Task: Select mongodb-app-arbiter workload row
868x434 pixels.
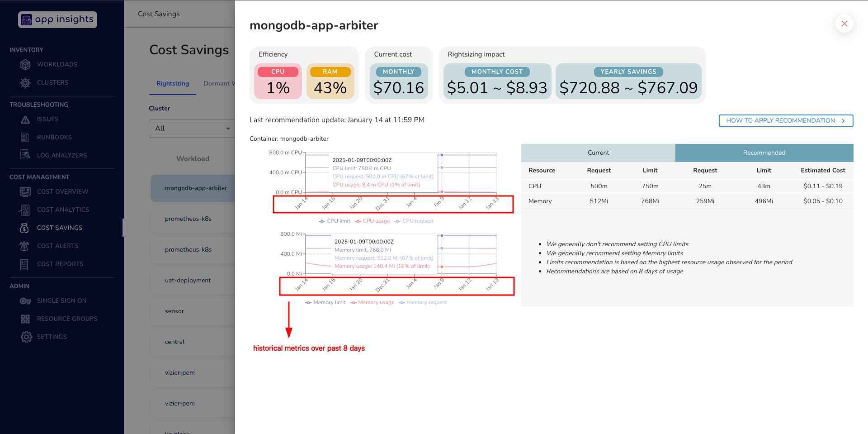Action: [193, 188]
